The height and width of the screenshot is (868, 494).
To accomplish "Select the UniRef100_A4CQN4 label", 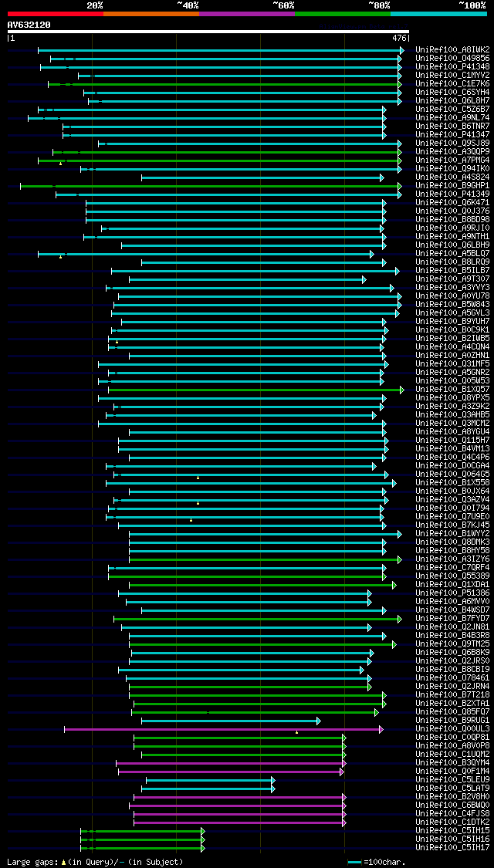I will [452, 347].
